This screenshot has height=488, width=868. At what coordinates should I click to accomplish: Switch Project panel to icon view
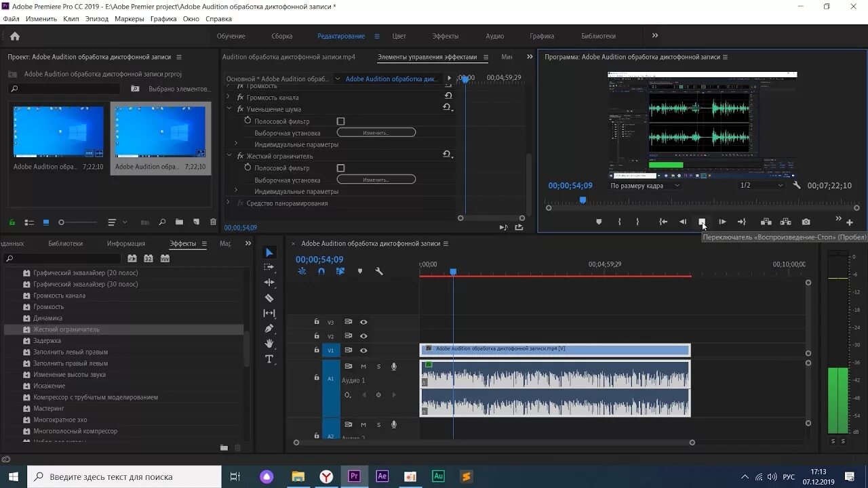coord(46,222)
